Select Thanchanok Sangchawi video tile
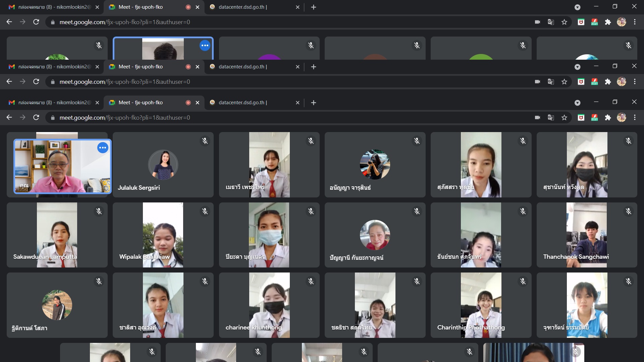This screenshot has height=362, width=644. [x=587, y=235]
